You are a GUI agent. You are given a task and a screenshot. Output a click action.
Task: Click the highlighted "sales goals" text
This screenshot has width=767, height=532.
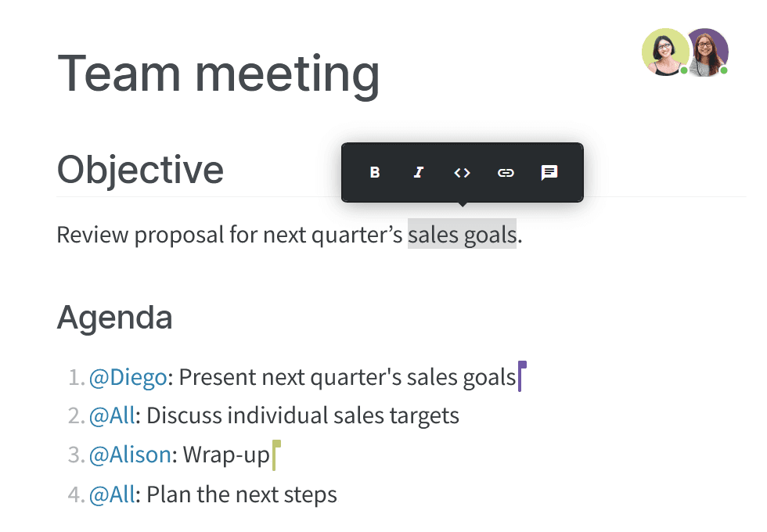click(x=462, y=234)
